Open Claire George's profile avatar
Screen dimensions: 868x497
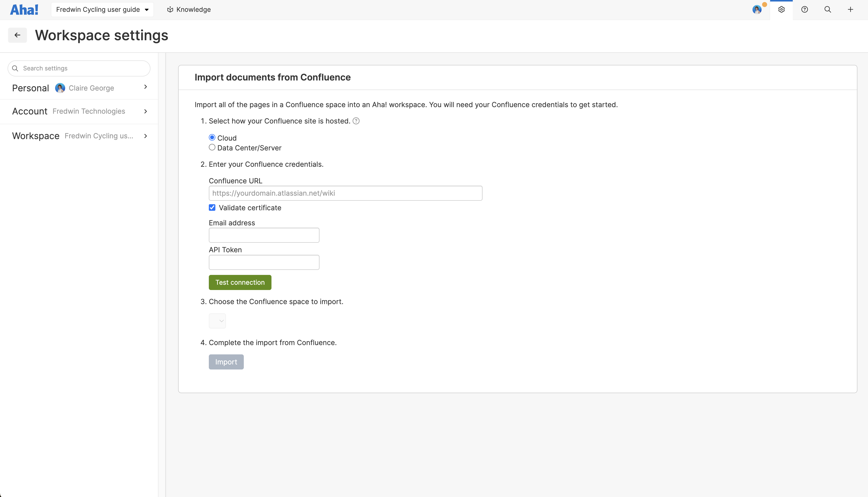(757, 9)
